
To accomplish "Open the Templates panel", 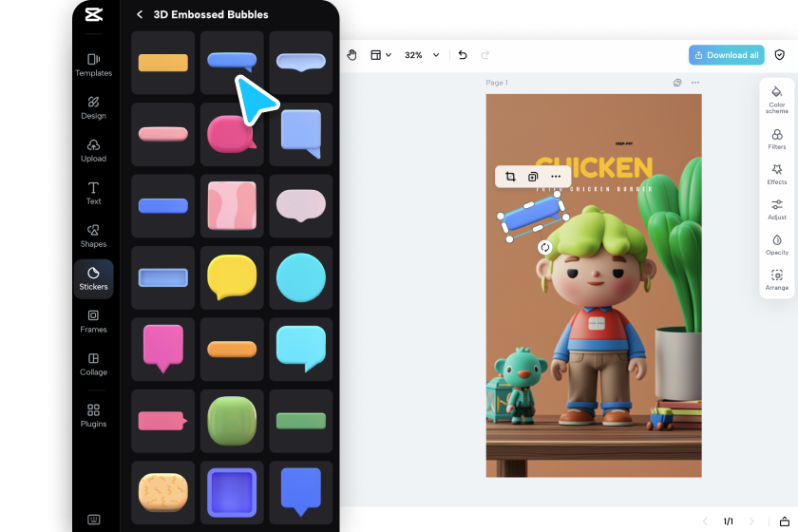I will 94,66.
